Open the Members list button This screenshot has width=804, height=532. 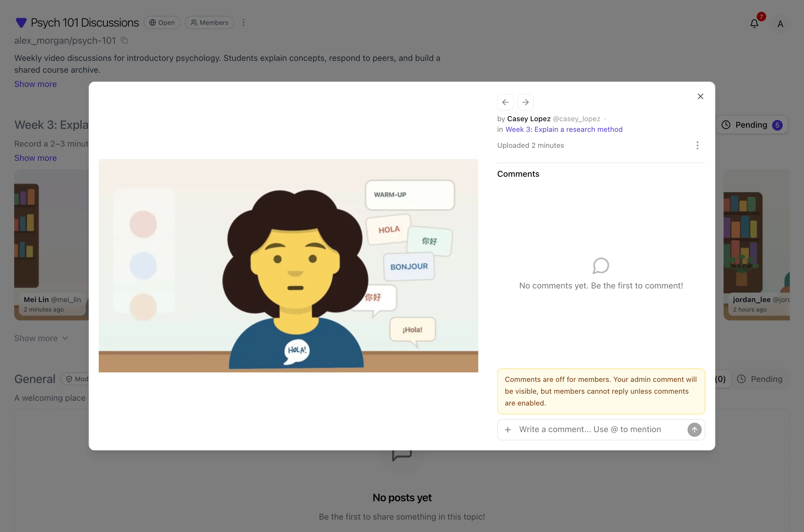(209, 22)
